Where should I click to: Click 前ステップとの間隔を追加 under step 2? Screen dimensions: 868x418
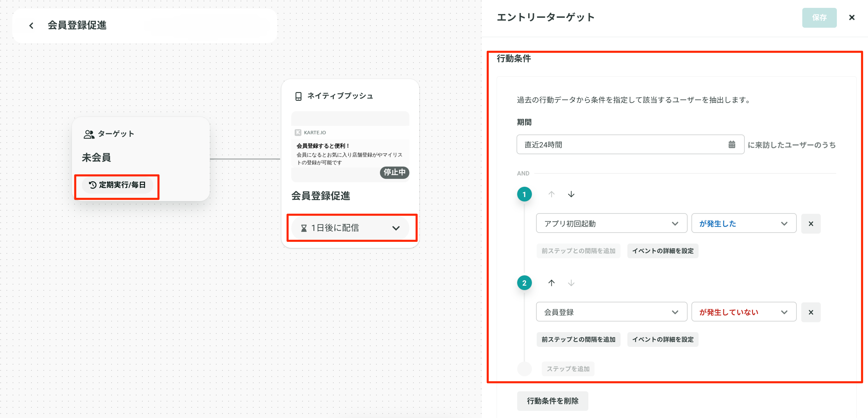coord(578,339)
